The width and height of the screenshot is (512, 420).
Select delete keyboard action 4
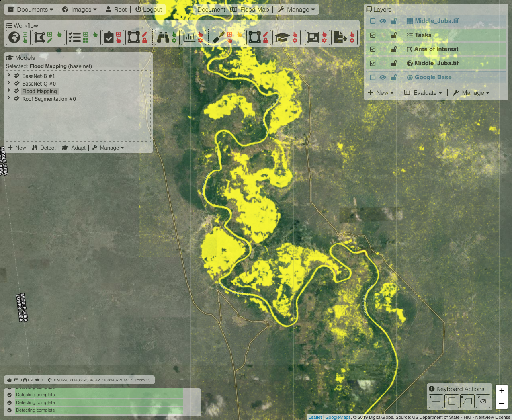(x=483, y=401)
